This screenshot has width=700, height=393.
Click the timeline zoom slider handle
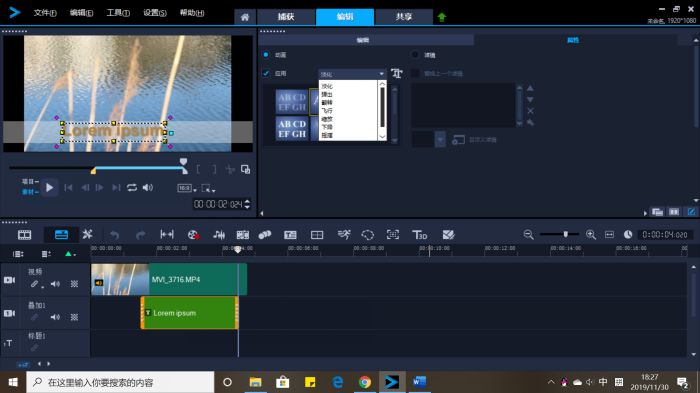click(x=566, y=234)
